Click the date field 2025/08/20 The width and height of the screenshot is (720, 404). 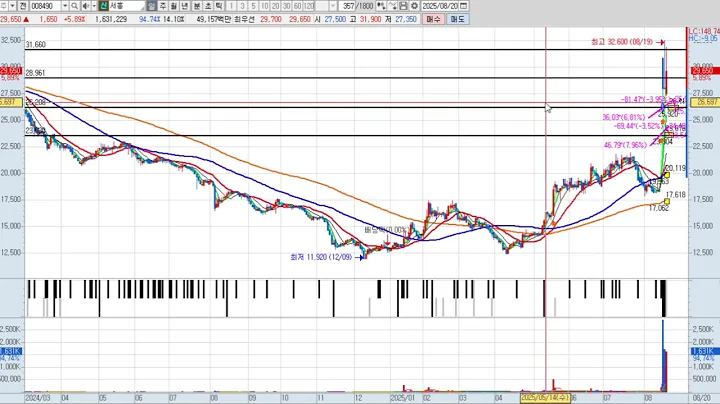click(440, 6)
